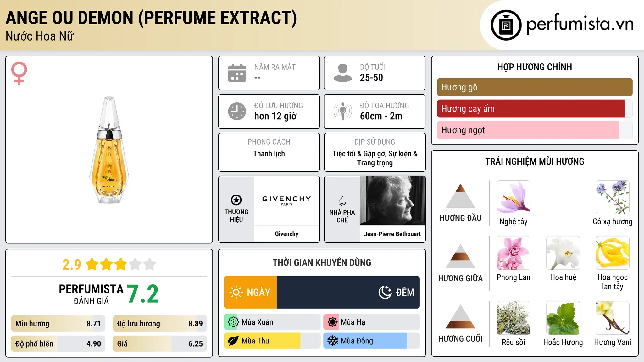Click the snowflake icon for Mùa Đông
The image size is (644, 362).
point(332,341)
